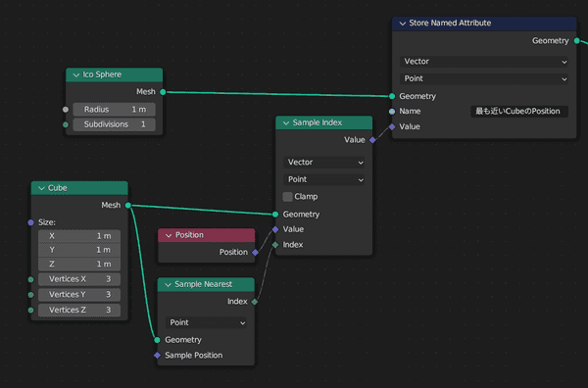The image size is (588, 388).
Task: Click the Sample Nearest Geometry input socket
Action: point(157,340)
